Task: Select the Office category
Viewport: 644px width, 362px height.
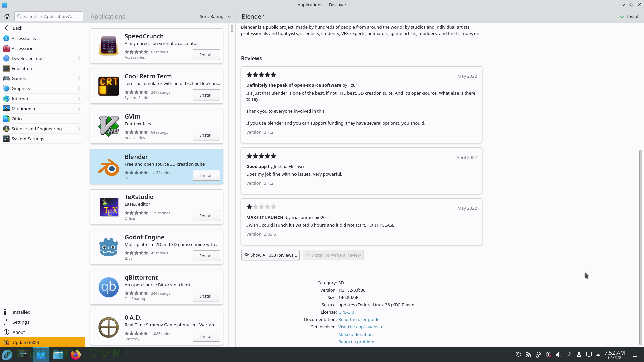Action: click(x=42, y=119)
